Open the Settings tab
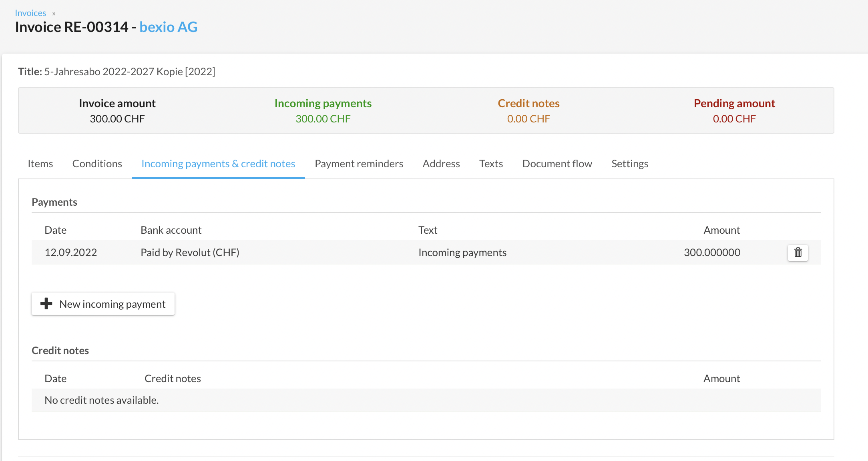This screenshot has height=461, width=868. (x=629, y=164)
